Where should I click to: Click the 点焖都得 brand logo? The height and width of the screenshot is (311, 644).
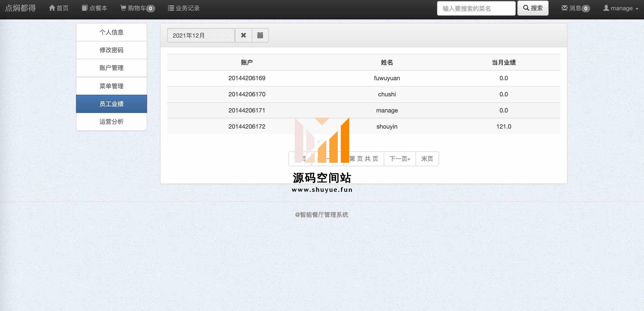point(20,8)
